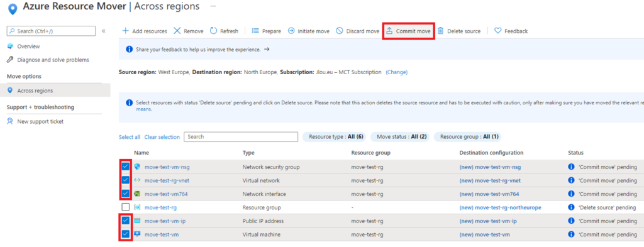Open Diagnose and solve problems
The image size is (644, 247).
(x=53, y=60)
